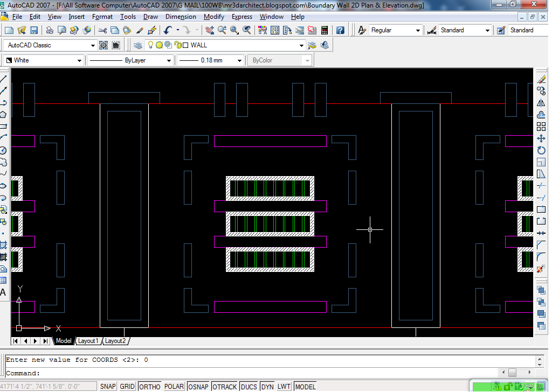Screen dimensions: 552x392
Task: Click inside the command line field
Action: tap(216, 373)
